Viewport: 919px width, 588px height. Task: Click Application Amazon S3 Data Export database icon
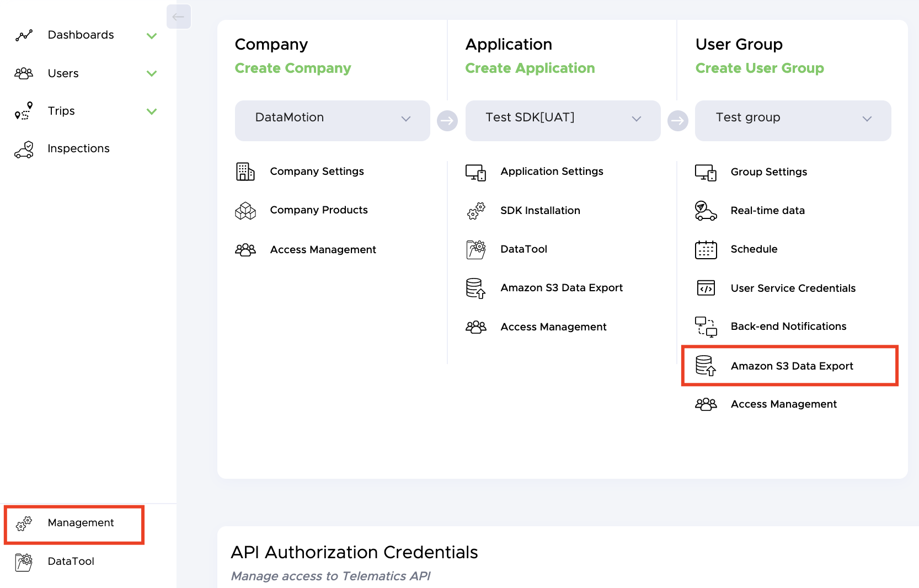(x=475, y=288)
